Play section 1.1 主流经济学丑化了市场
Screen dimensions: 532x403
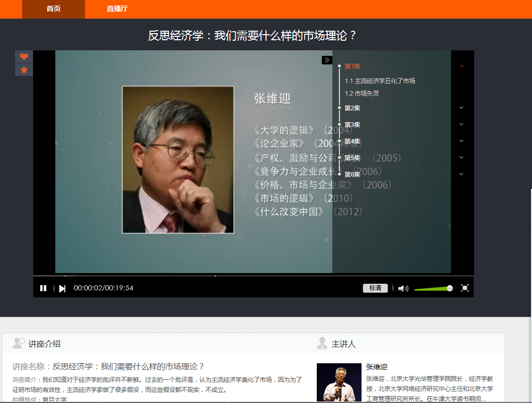pos(380,81)
